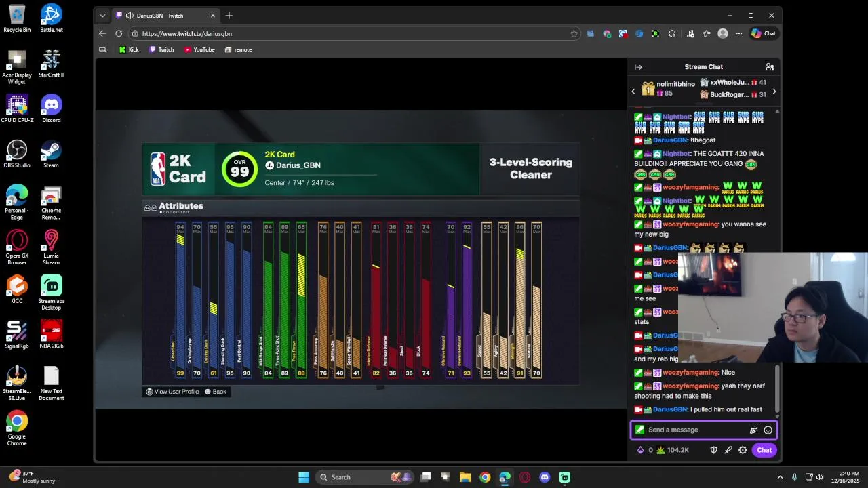868x488 pixels.
Task: Show hidden system tray icons
Action: pos(780,477)
